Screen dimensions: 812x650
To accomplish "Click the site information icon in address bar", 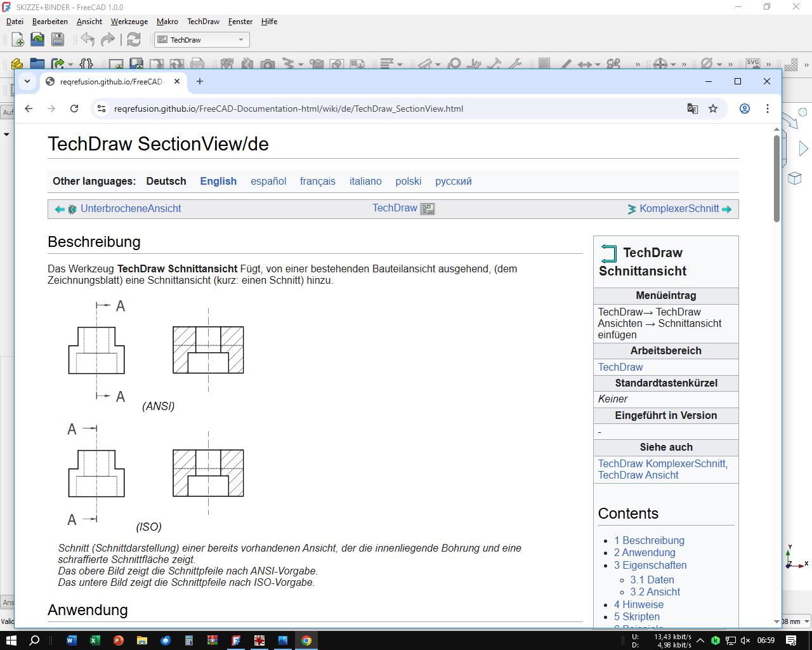I will tap(101, 109).
